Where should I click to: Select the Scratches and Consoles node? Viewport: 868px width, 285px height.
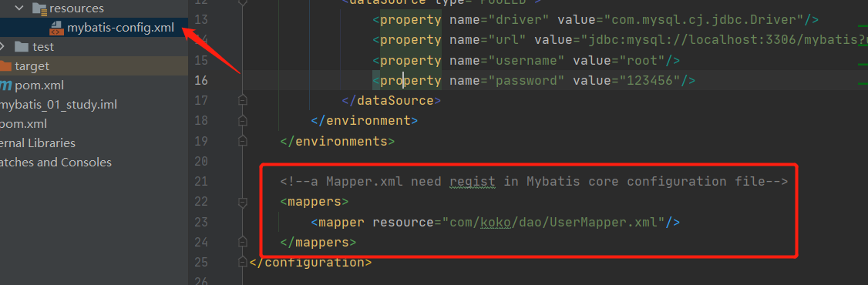56,163
